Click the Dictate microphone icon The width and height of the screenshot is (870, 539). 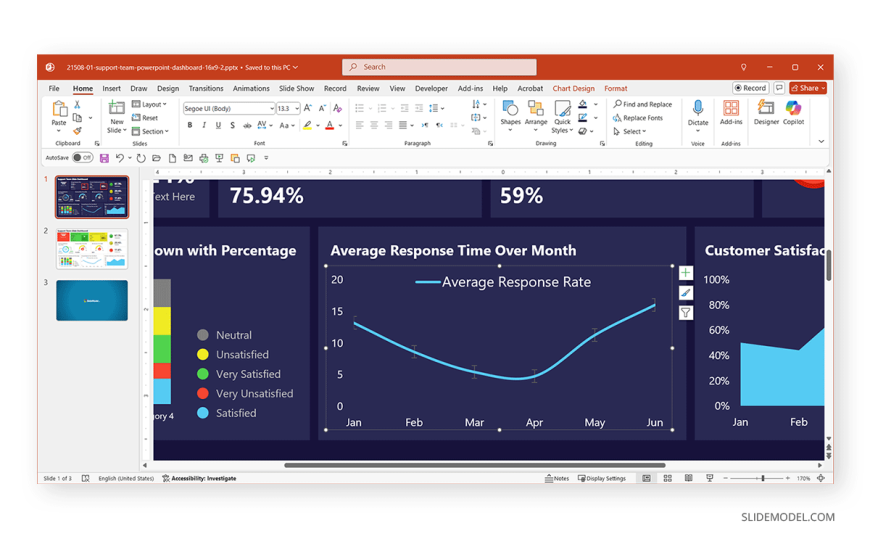pyautogui.click(x=697, y=108)
